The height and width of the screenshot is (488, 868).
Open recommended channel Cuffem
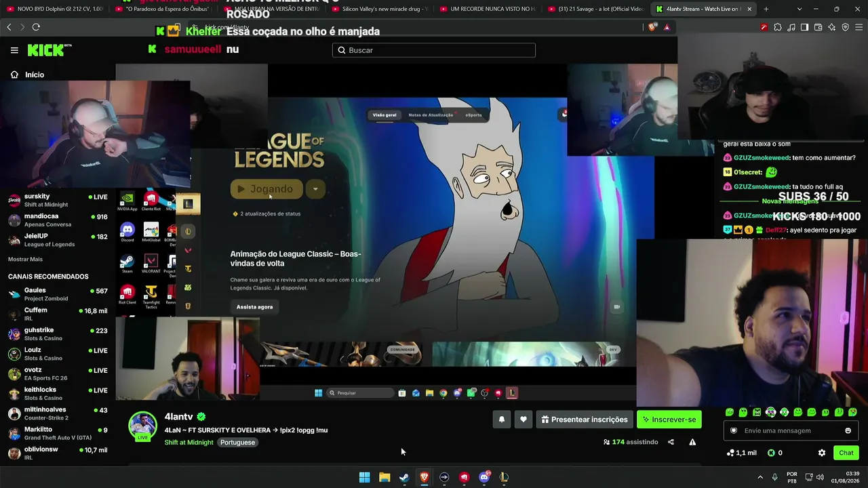coord(58,314)
